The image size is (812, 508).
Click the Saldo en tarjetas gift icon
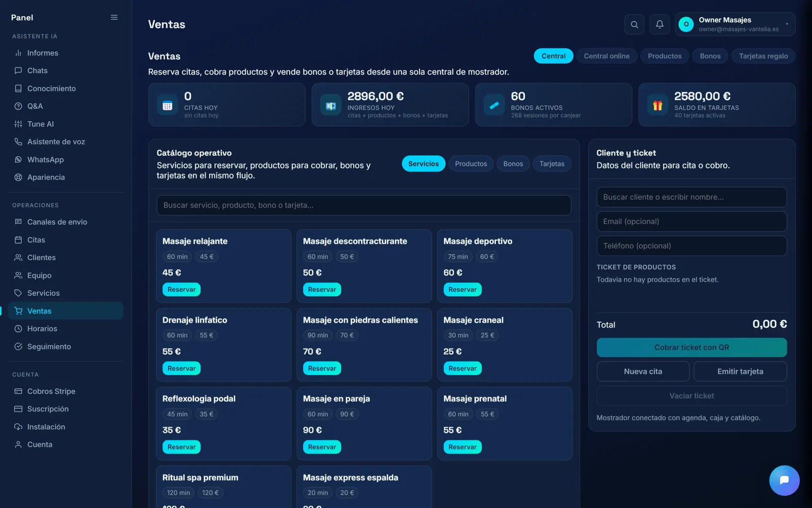pyautogui.click(x=658, y=105)
